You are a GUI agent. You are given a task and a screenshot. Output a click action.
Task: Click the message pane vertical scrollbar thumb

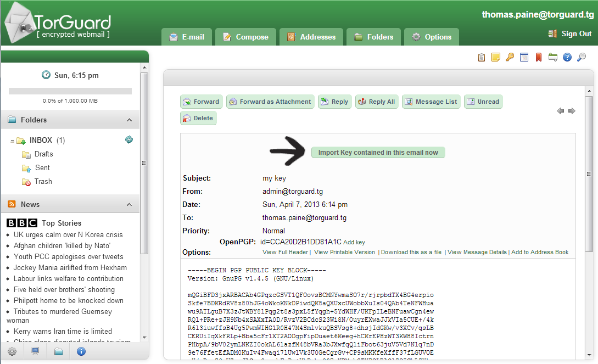(x=589, y=174)
